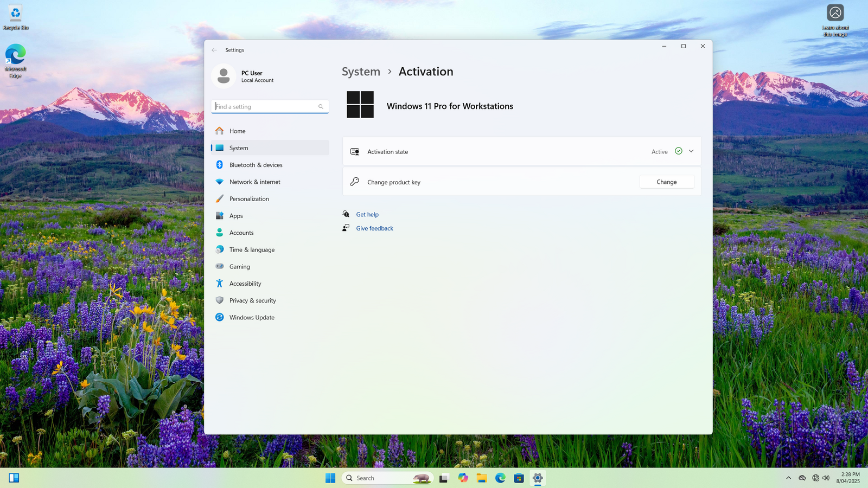This screenshot has width=868, height=488.
Task: Go to Network & internet settings
Action: [x=270, y=182]
